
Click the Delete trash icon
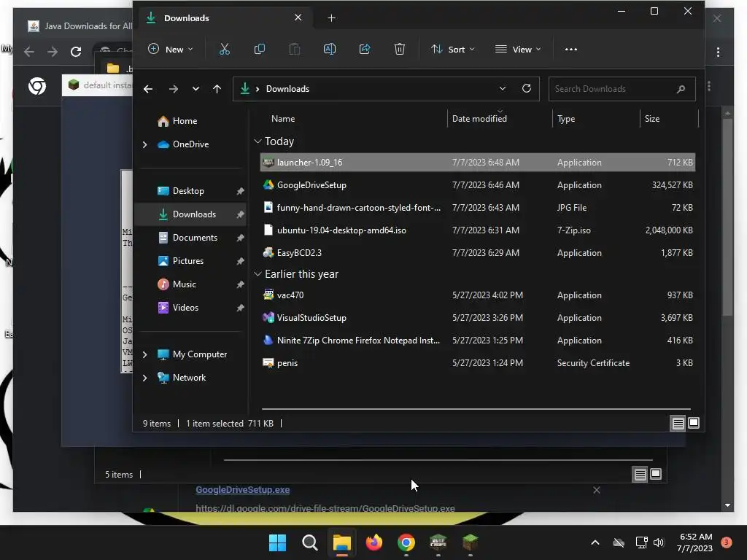pyautogui.click(x=400, y=49)
